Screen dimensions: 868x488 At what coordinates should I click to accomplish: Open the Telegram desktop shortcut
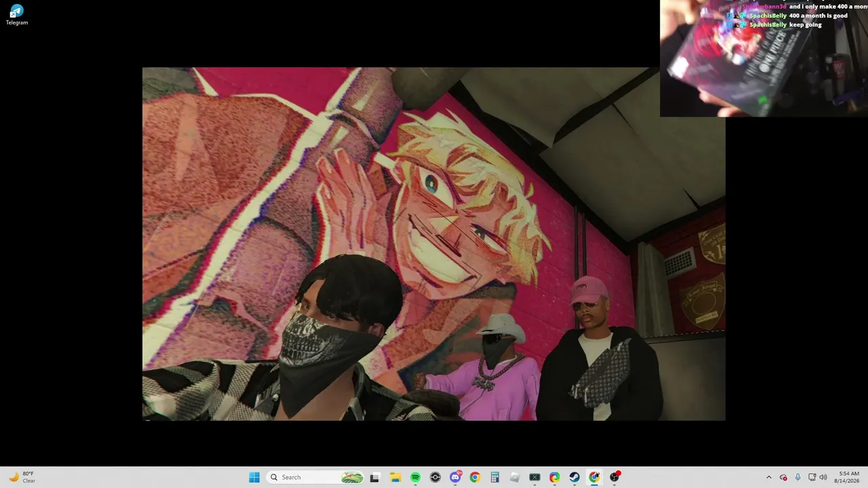pyautogui.click(x=17, y=15)
